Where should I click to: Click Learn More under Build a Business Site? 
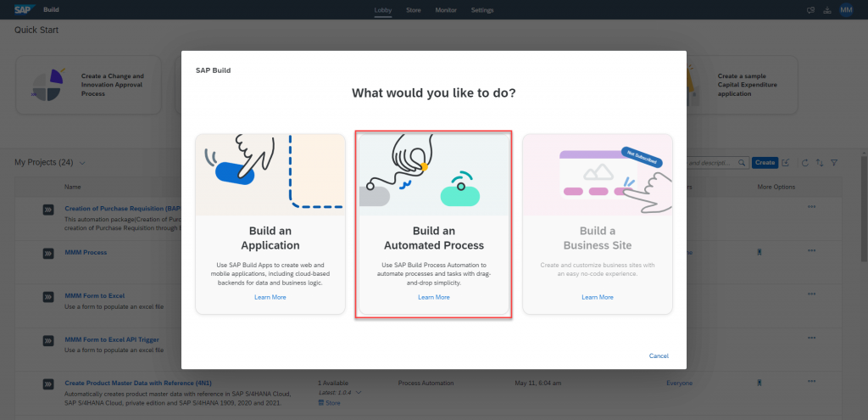598,298
